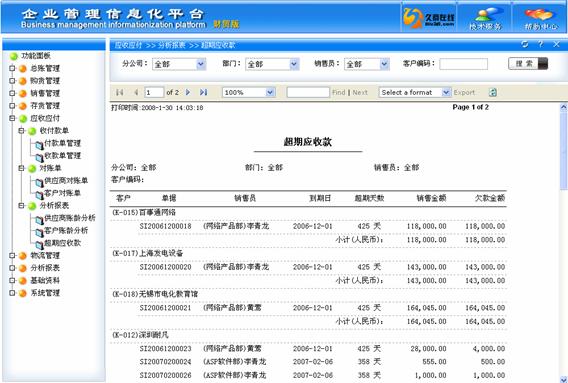The width and height of the screenshot is (568, 383).
Task: Expand the 系统管理 tree node
Action: tap(12, 293)
